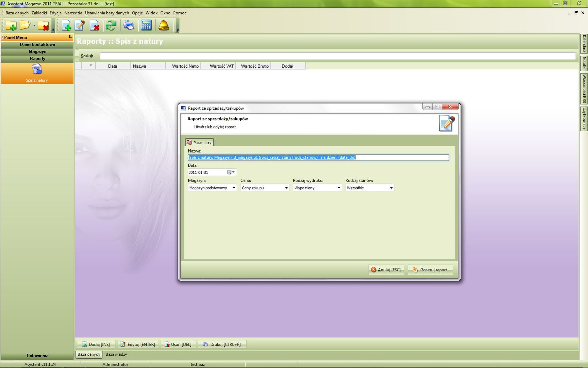588x368 pixels.
Task: Expand the Magazyn dropdown
Action: pos(234,188)
